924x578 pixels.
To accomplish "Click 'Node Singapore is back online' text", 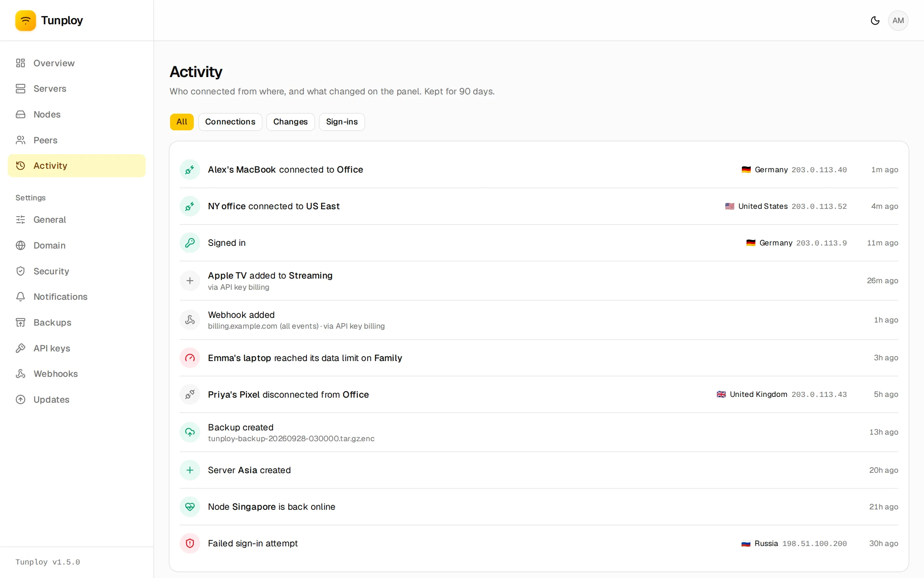I will pos(271,507).
